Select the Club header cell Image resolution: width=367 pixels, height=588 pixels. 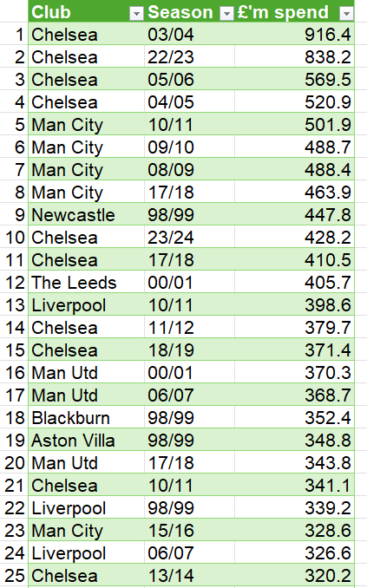tap(86, 11)
